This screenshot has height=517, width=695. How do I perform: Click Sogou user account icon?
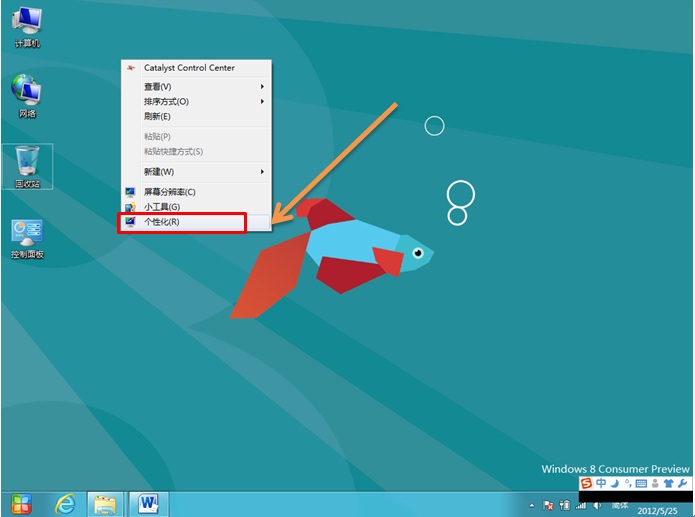pos(655,484)
